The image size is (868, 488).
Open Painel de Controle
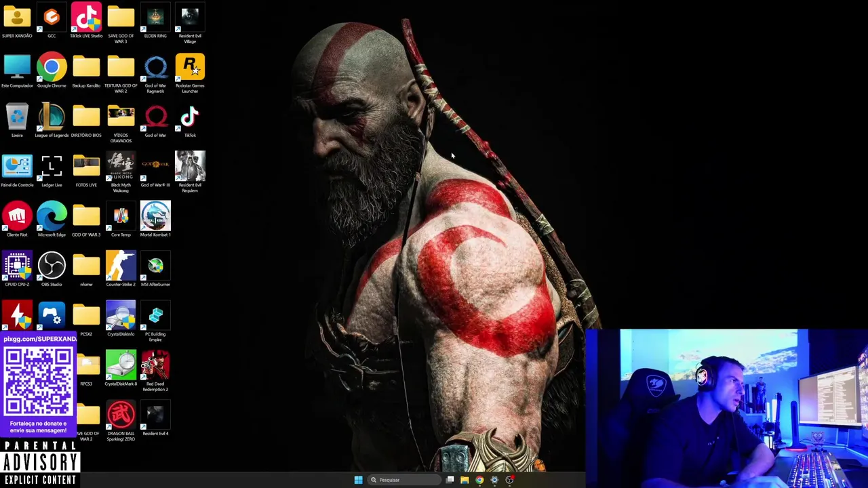(x=17, y=171)
